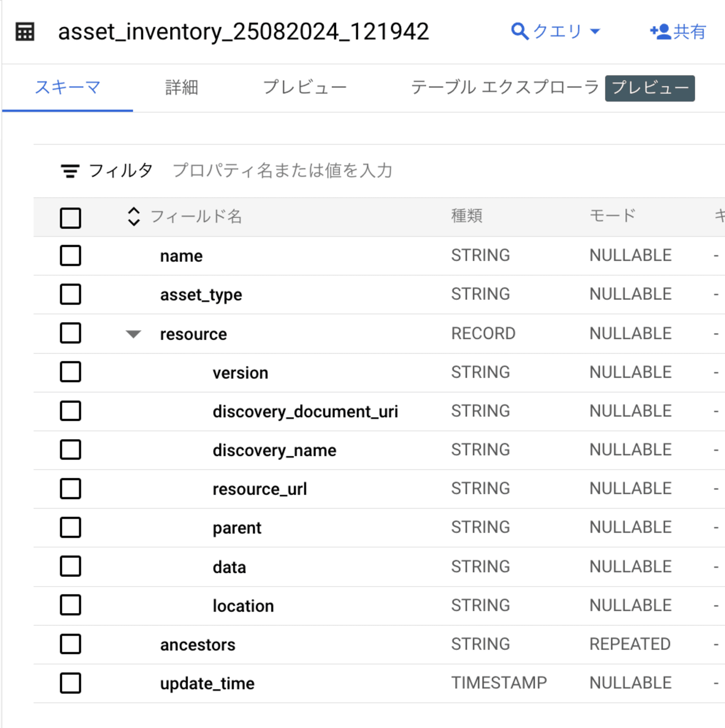
Task: Click the resource_url field text
Action: (x=260, y=490)
